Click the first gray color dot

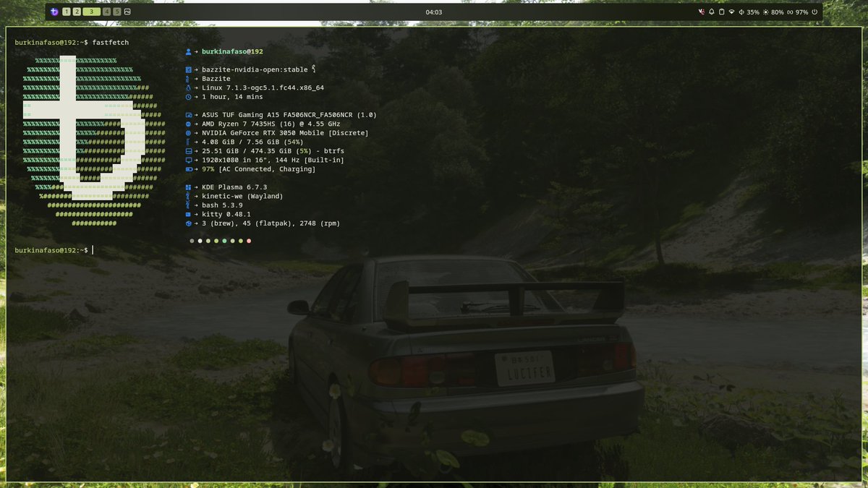(x=192, y=241)
